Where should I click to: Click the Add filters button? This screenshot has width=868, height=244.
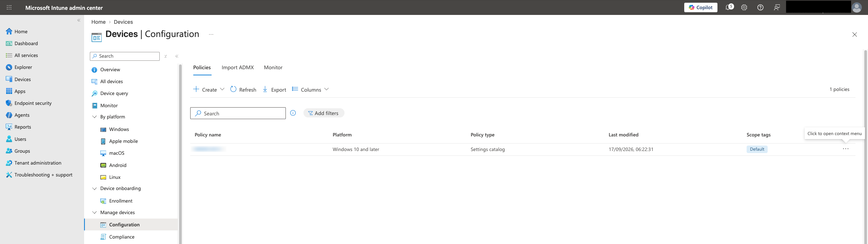click(x=323, y=113)
